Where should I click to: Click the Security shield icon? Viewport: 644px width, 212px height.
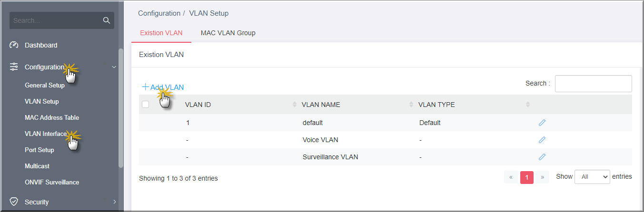14,202
